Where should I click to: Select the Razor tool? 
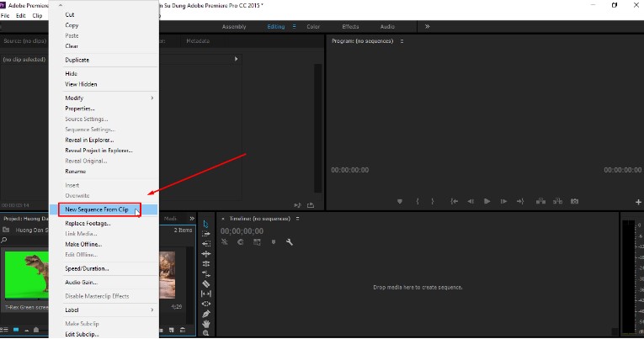pyautogui.click(x=206, y=283)
